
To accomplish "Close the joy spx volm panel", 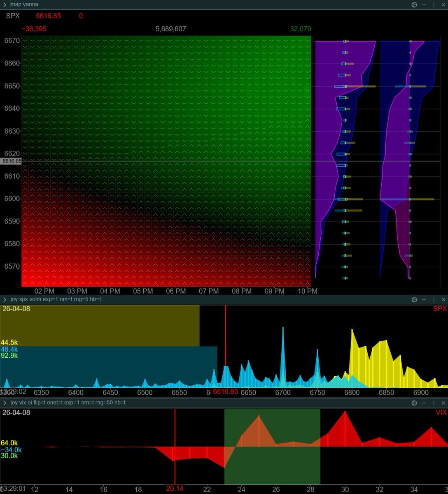I will coord(443,300).
